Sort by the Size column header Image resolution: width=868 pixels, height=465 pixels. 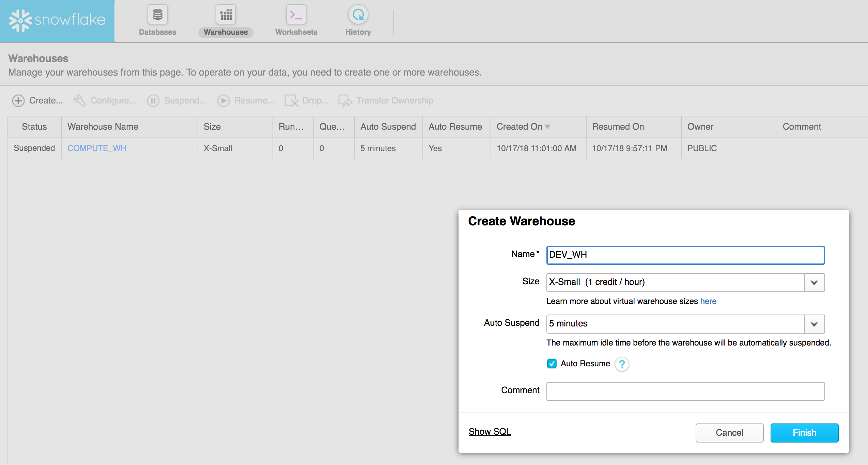pos(235,127)
